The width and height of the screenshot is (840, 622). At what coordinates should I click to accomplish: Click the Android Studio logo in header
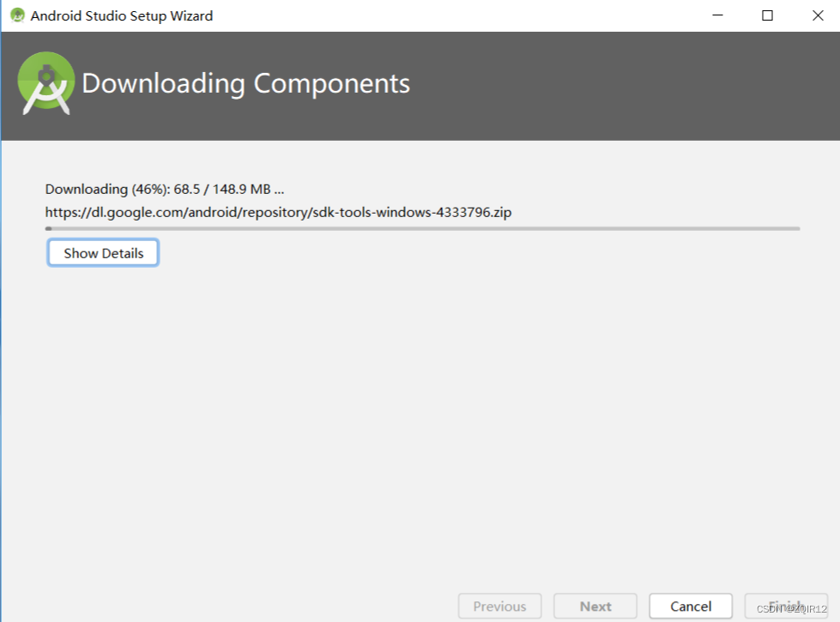click(x=46, y=83)
